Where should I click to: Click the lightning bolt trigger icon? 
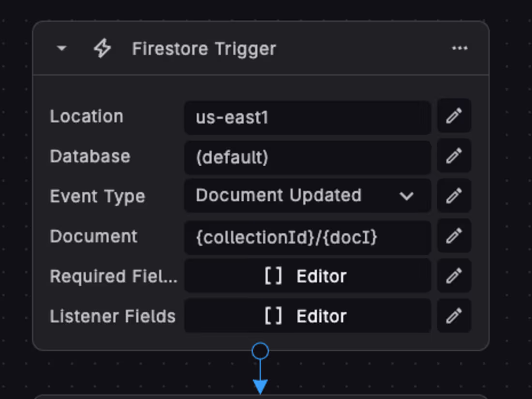(102, 48)
